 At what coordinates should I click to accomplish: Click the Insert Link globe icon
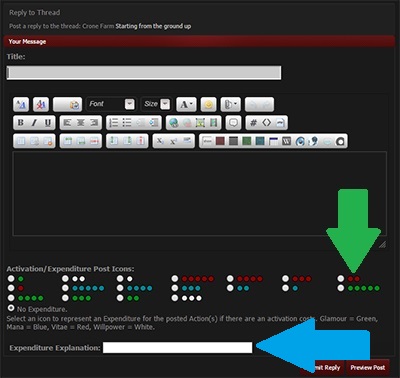[173, 123]
